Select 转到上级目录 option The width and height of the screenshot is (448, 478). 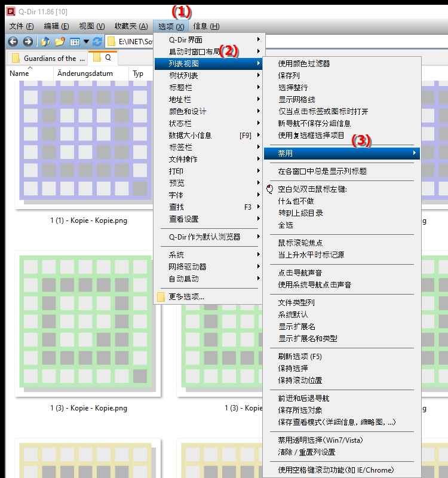coord(342,213)
